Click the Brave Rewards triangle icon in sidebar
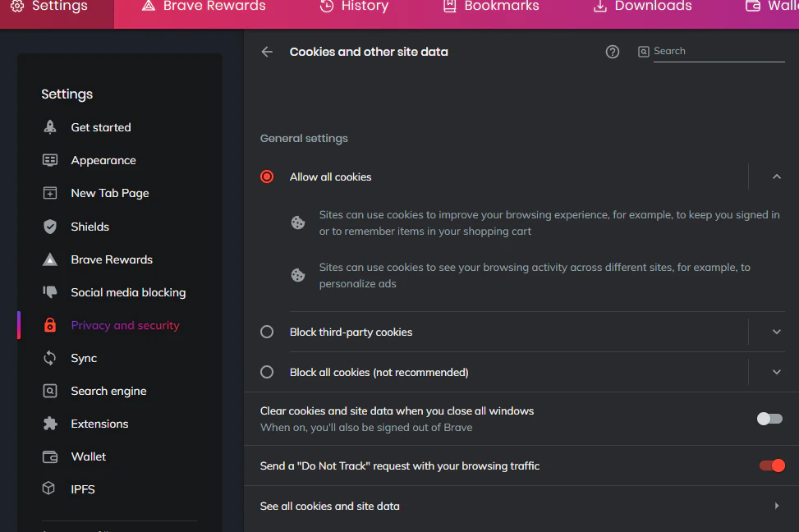Screen dimensions: 799x532 click(50, 259)
